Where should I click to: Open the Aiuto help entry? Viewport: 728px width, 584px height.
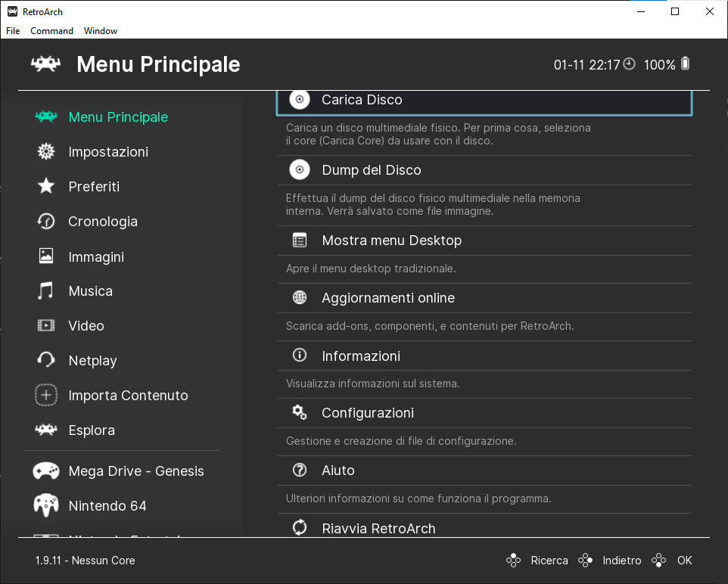tap(484, 471)
